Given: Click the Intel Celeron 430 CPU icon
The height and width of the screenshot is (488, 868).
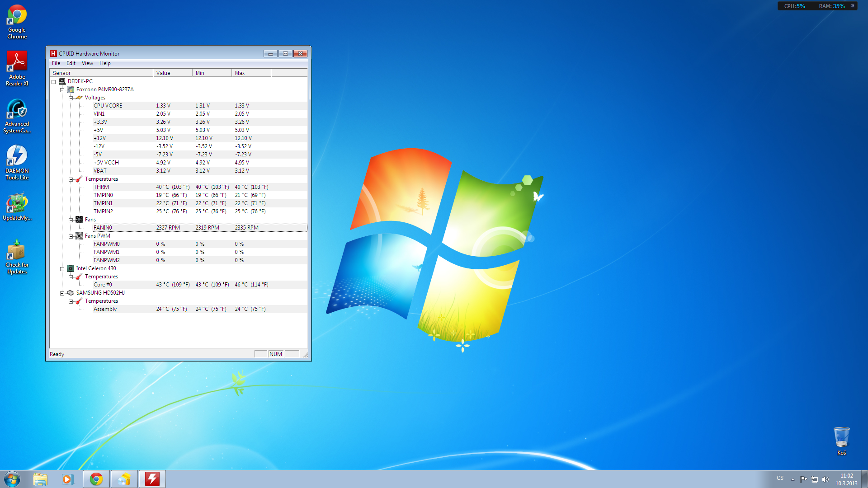Looking at the screenshot, I should 71,268.
